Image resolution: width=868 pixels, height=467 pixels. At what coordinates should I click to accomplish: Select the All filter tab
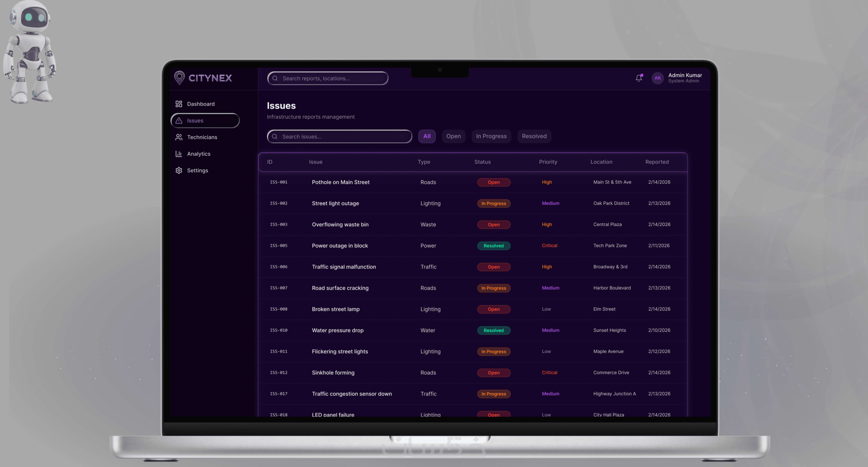click(x=427, y=136)
